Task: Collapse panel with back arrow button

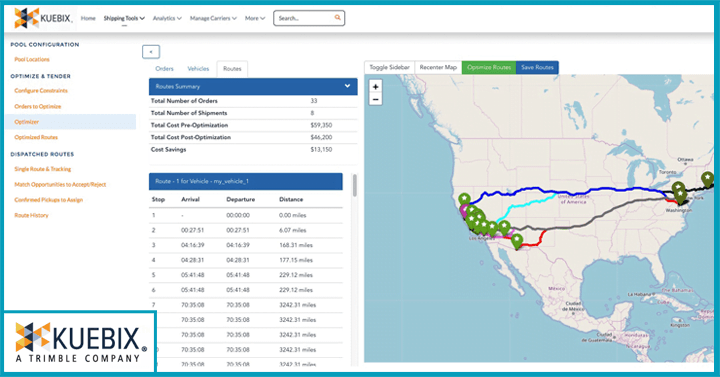Action: tap(151, 52)
